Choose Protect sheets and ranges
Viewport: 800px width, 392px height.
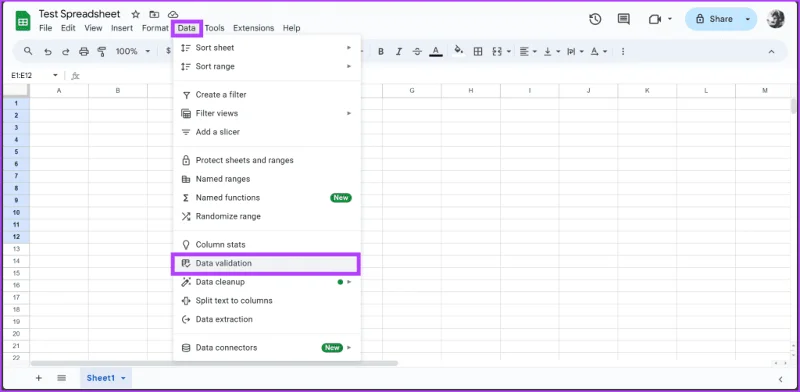point(267,160)
